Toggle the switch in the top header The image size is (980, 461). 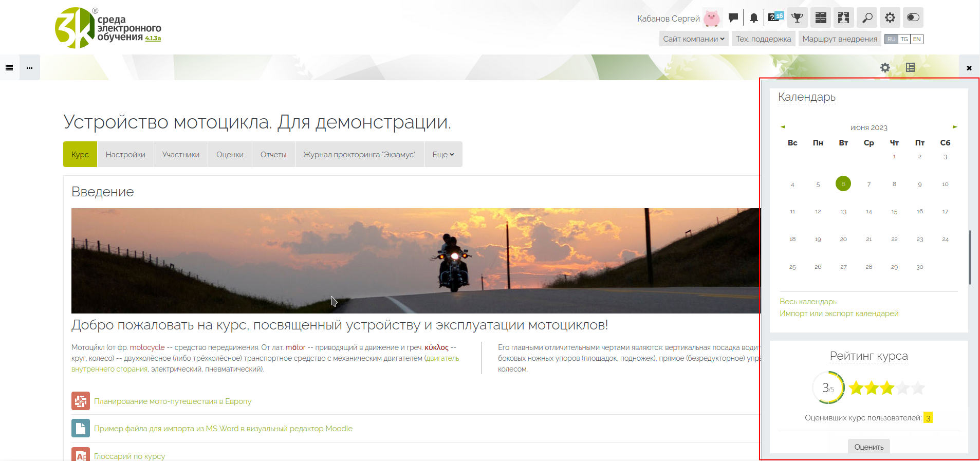coord(913,18)
